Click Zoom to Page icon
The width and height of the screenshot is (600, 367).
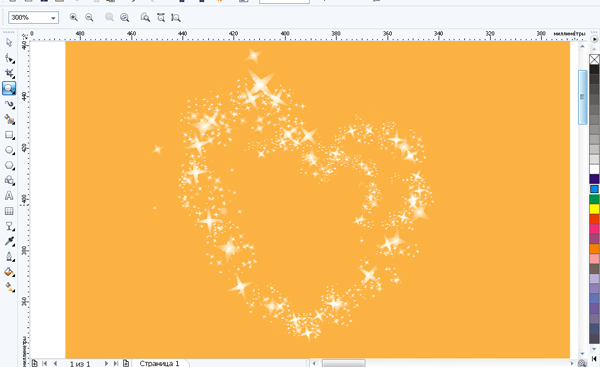point(145,17)
